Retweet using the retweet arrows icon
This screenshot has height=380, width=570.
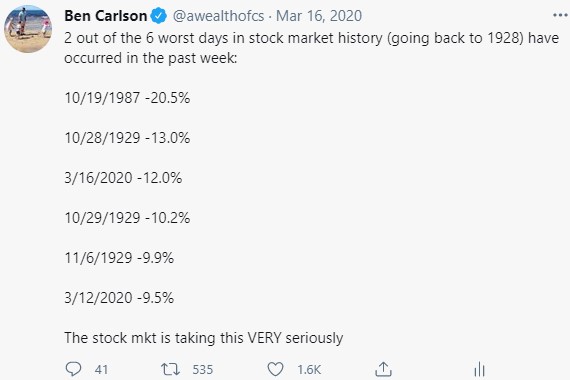coord(170,369)
